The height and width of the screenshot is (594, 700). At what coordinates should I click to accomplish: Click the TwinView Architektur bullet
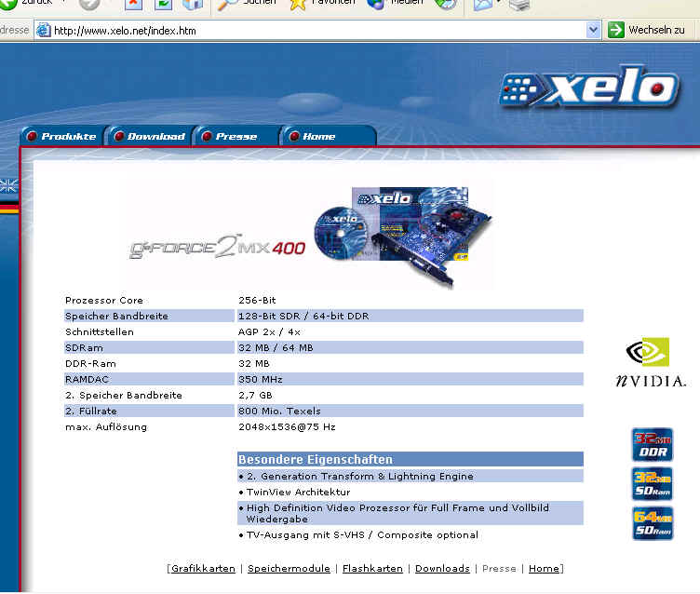pyautogui.click(x=295, y=492)
